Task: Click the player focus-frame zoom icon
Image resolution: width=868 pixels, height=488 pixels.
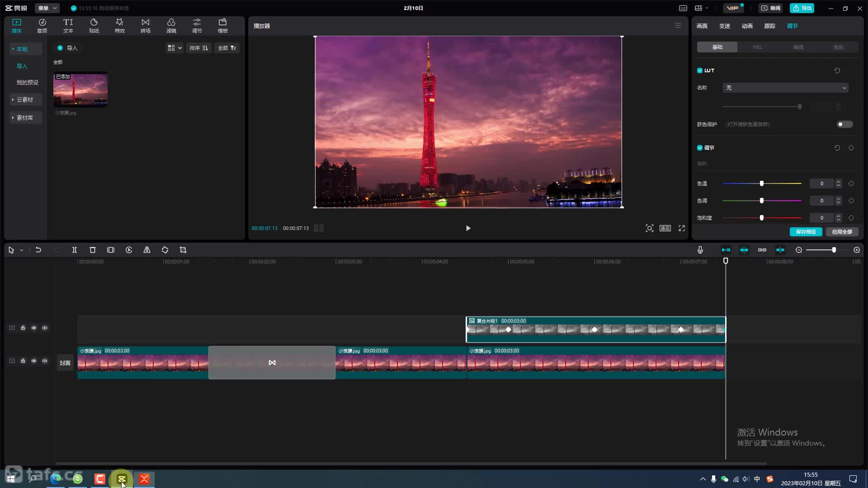Action: pyautogui.click(x=650, y=228)
